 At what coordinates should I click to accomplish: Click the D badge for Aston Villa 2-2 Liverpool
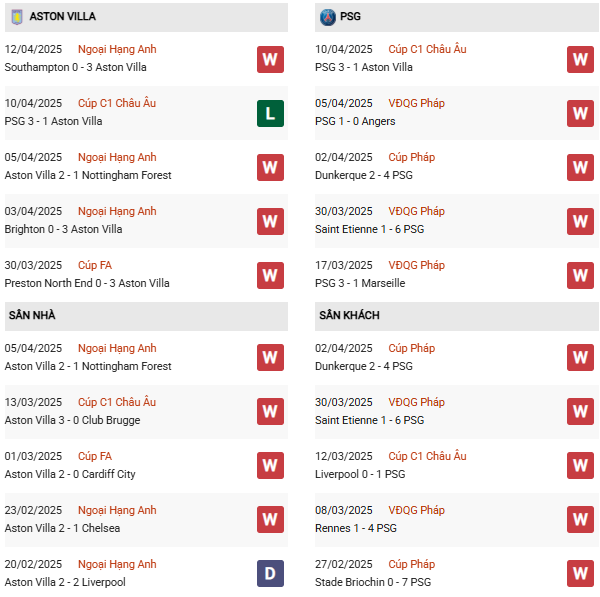tap(270, 573)
